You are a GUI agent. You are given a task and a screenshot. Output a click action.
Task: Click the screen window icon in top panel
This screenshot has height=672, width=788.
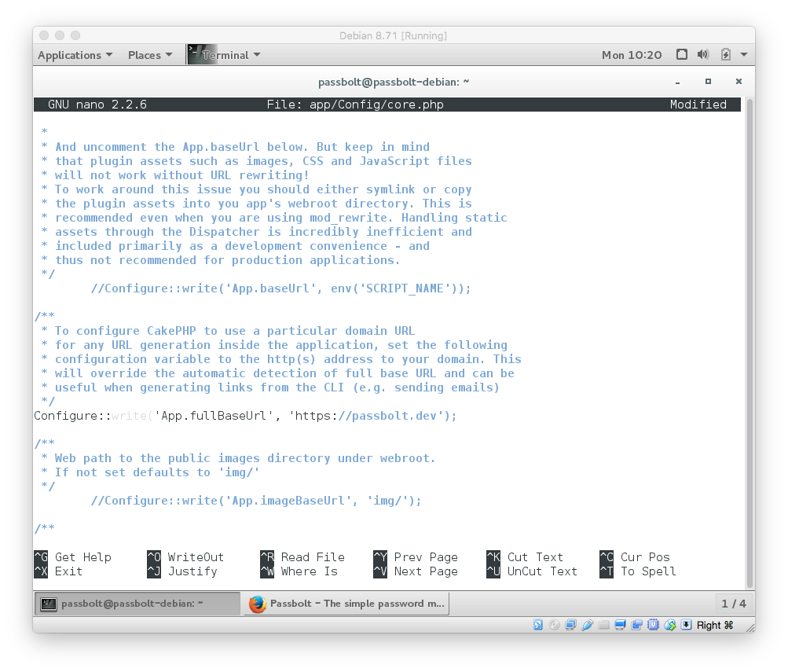pyautogui.click(x=681, y=54)
